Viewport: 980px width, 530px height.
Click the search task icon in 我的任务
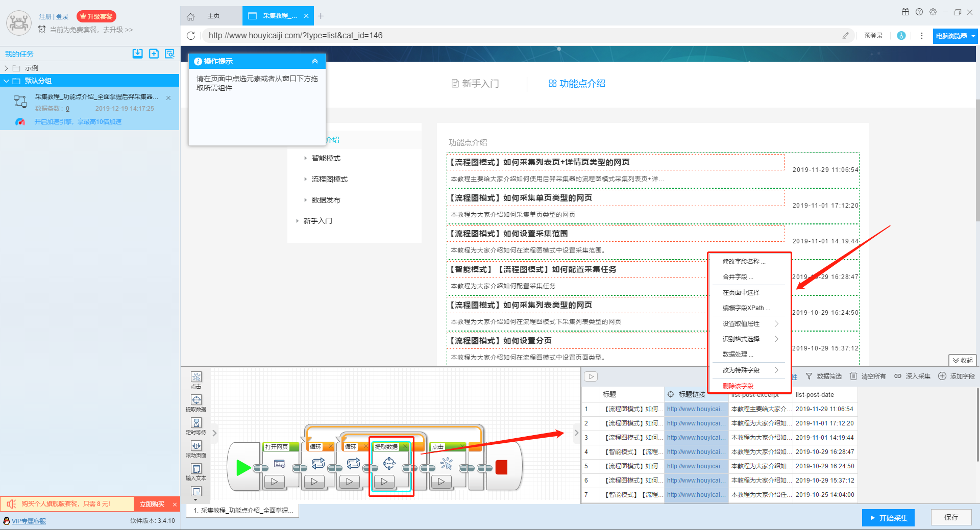(170, 54)
